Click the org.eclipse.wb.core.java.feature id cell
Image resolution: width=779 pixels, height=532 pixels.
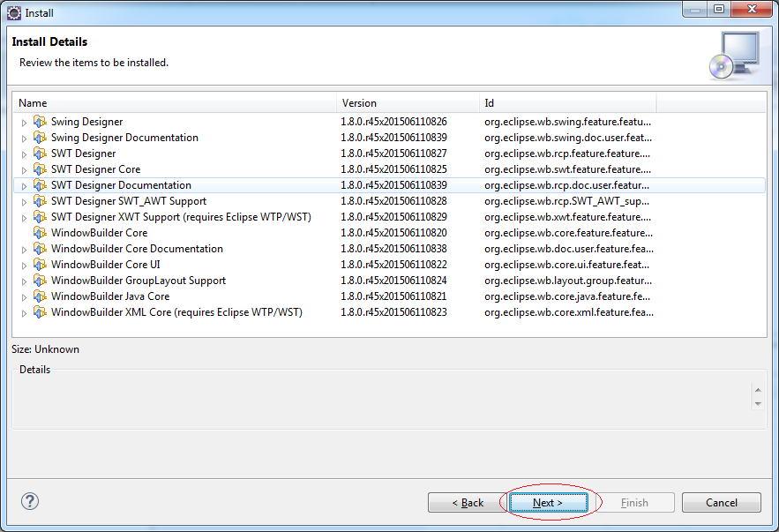click(x=567, y=296)
